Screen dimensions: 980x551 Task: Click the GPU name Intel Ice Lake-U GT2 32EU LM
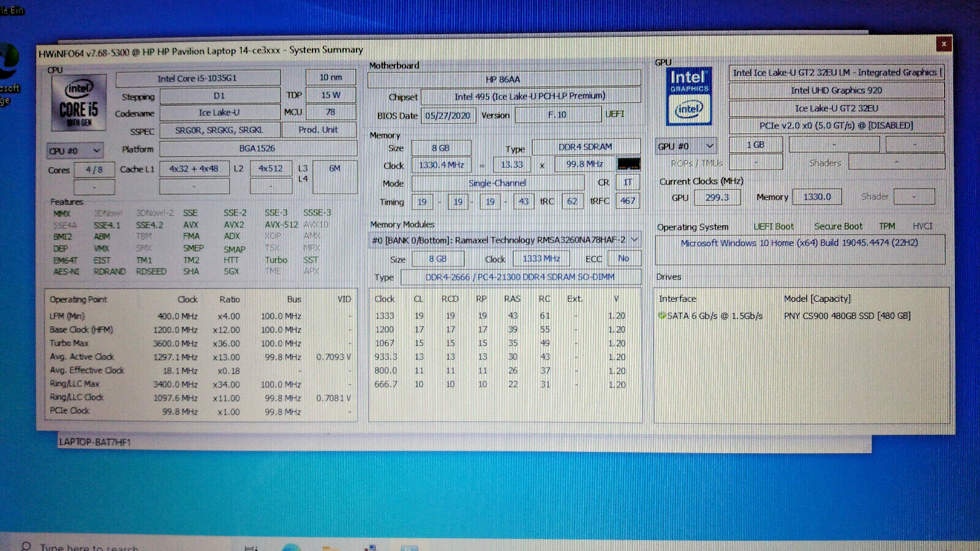[836, 72]
